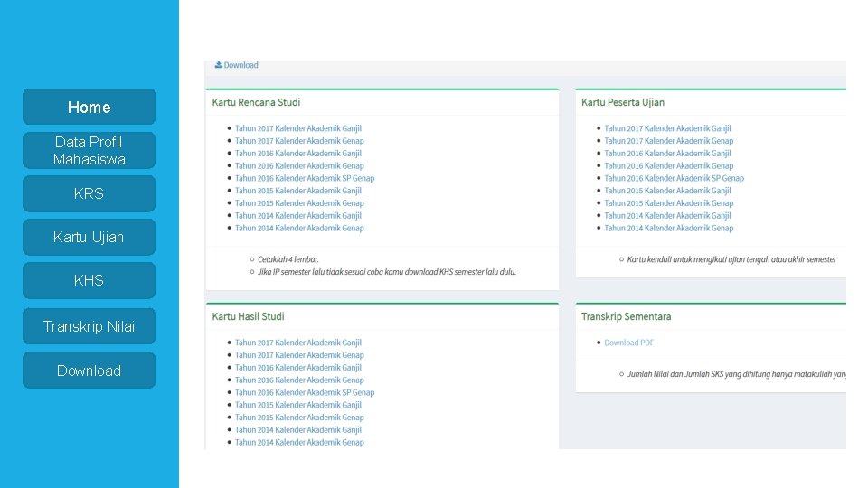868x488 pixels.
Task: Open the Kartu Ujian sidebar button
Action: click(x=89, y=237)
